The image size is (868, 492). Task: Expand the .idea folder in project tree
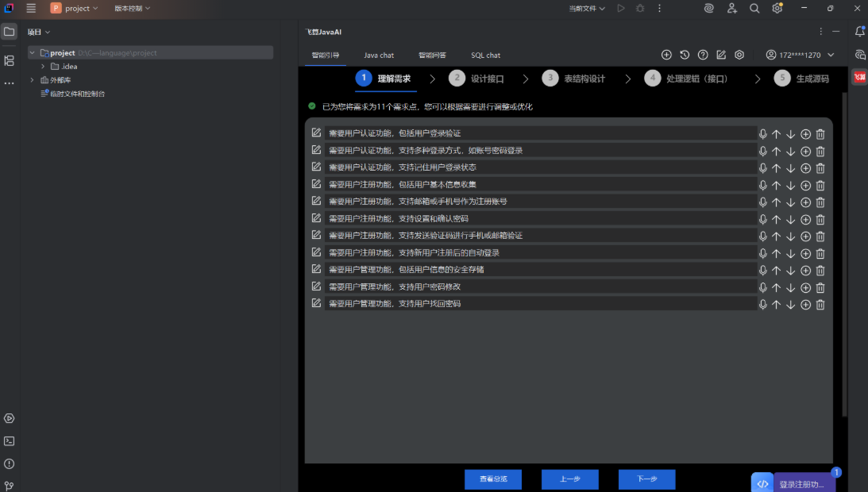pyautogui.click(x=43, y=67)
